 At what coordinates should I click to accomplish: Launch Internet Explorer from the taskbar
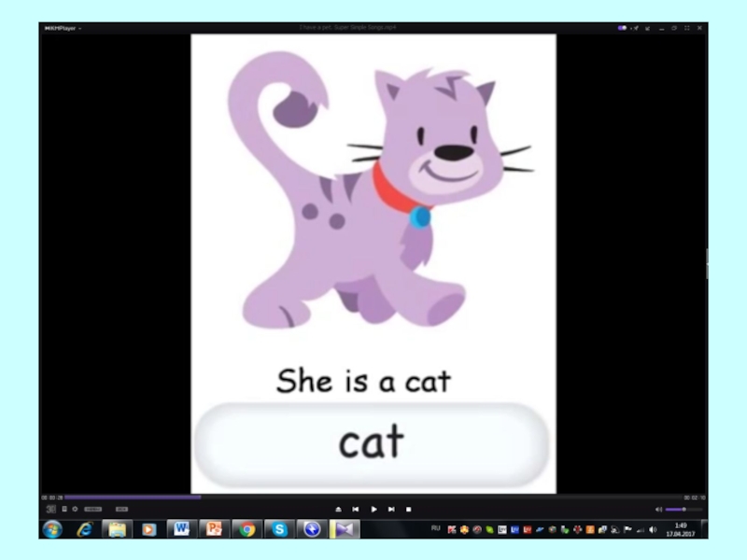pyautogui.click(x=85, y=529)
